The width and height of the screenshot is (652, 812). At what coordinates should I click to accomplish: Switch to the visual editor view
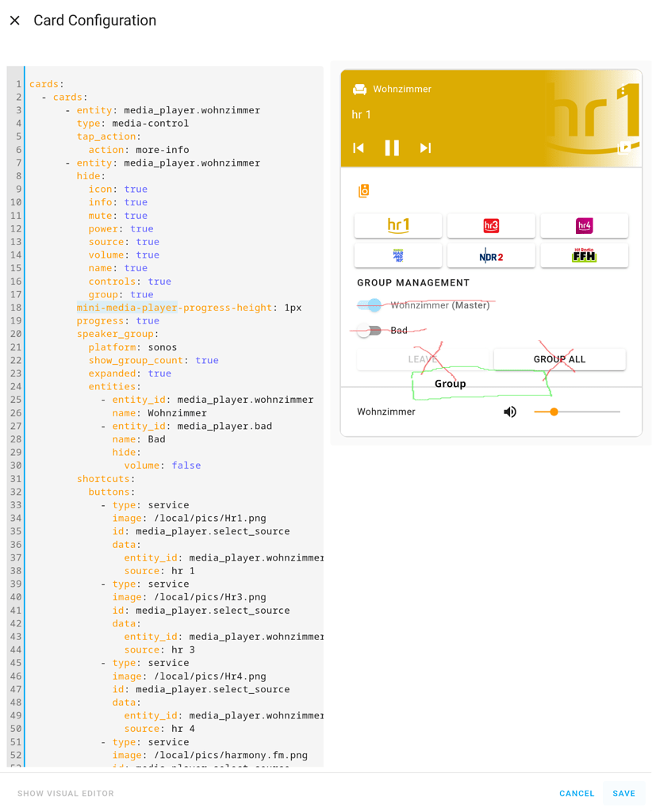[65, 793]
